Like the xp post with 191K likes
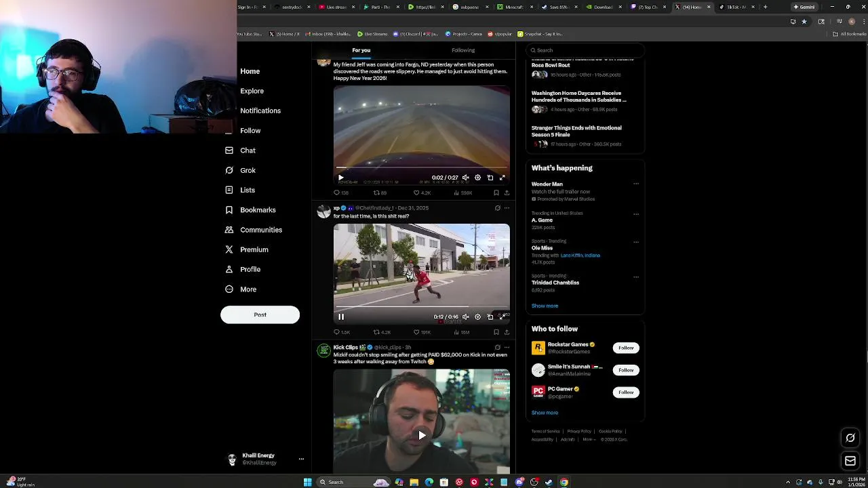Image resolution: width=868 pixels, height=488 pixels. click(x=423, y=332)
